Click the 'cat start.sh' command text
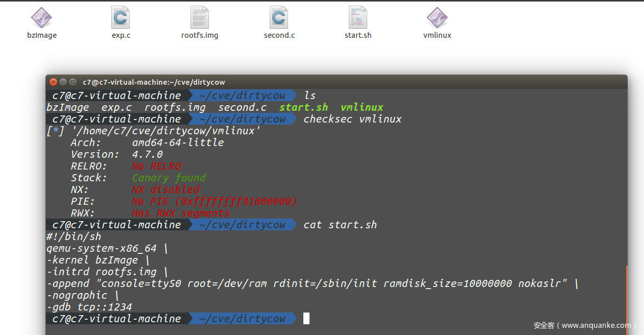Viewport: 644px width, 335px height. tap(340, 225)
